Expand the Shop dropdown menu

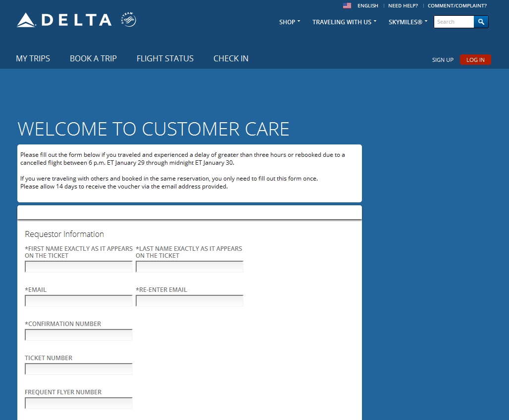[290, 22]
